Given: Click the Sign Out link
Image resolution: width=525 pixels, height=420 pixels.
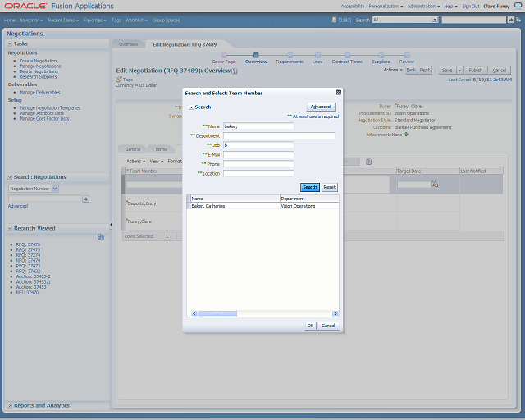Looking at the screenshot, I should coord(471,6).
